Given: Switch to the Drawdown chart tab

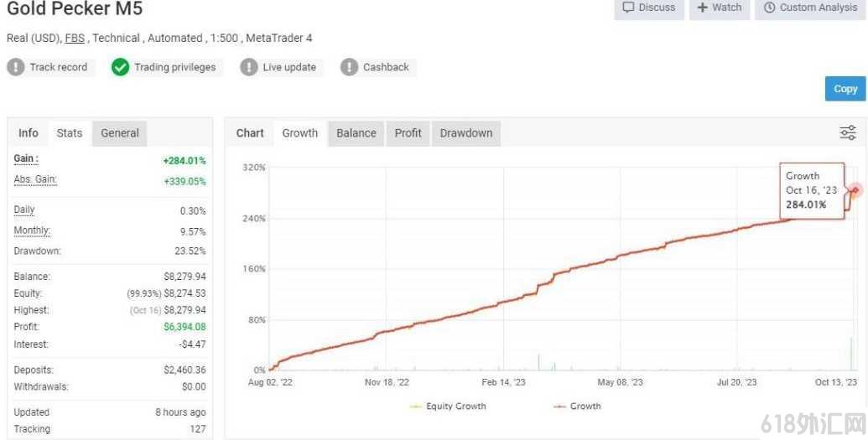Looking at the screenshot, I should coord(466,133).
